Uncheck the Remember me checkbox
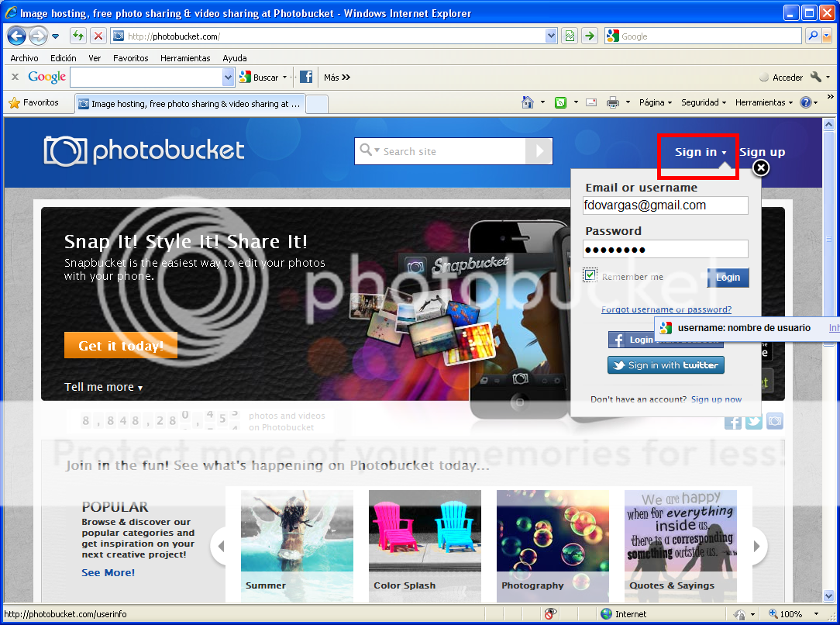Screen dimensions: 840x625 click(590, 275)
